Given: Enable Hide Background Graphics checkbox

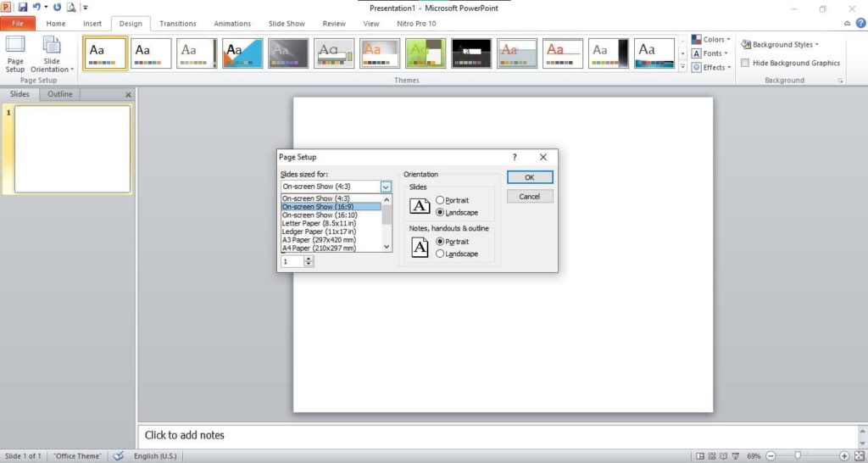Looking at the screenshot, I should tap(745, 63).
